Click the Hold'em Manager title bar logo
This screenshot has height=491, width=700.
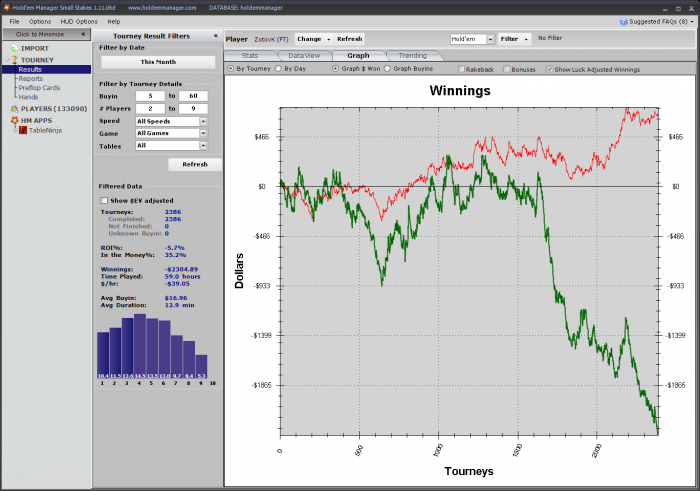pyautogui.click(x=6, y=8)
